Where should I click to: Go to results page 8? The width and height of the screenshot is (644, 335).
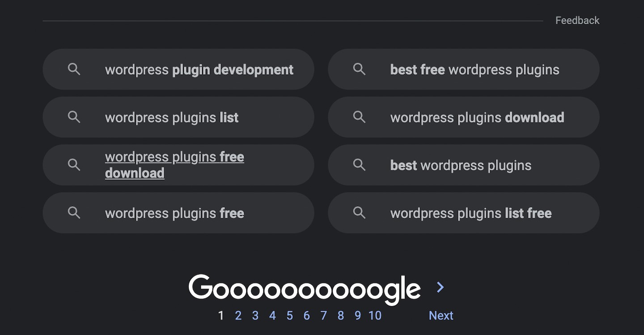[x=341, y=316]
